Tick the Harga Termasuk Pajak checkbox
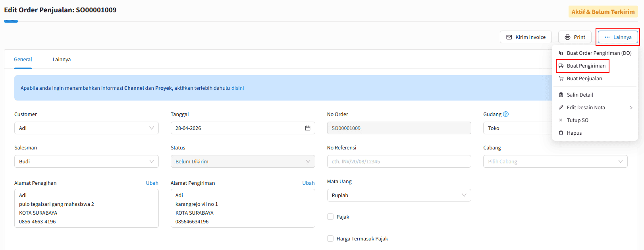Viewport: 644px width, 250px height. [x=330, y=238]
